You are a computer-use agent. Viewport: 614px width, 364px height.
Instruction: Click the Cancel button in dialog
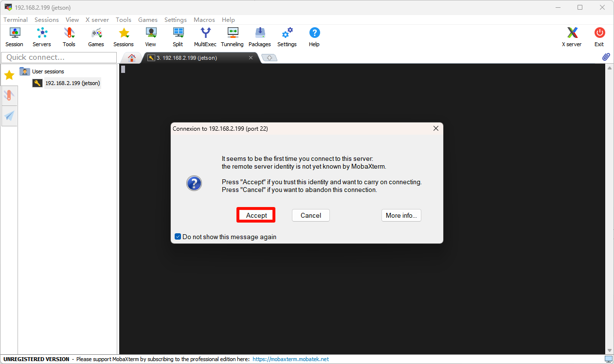310,215
